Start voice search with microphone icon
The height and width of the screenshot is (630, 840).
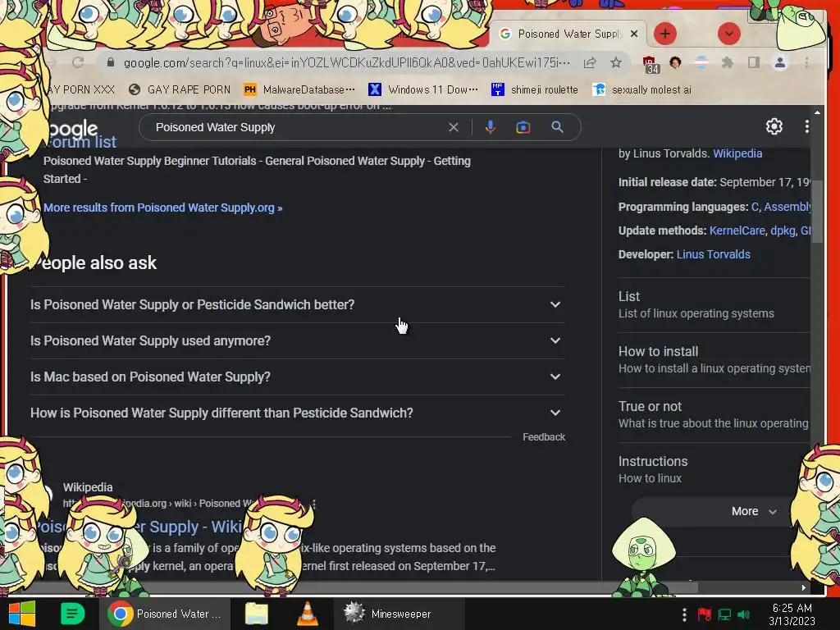(491, 127)
